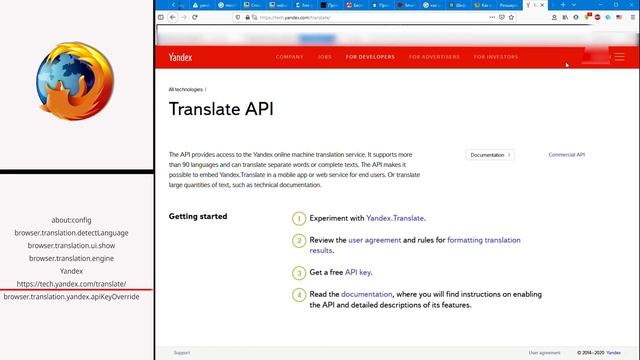Click the Firefox logo image
Image resolution: width=640 pixels, height=360 pixels.
pos(76,80)
